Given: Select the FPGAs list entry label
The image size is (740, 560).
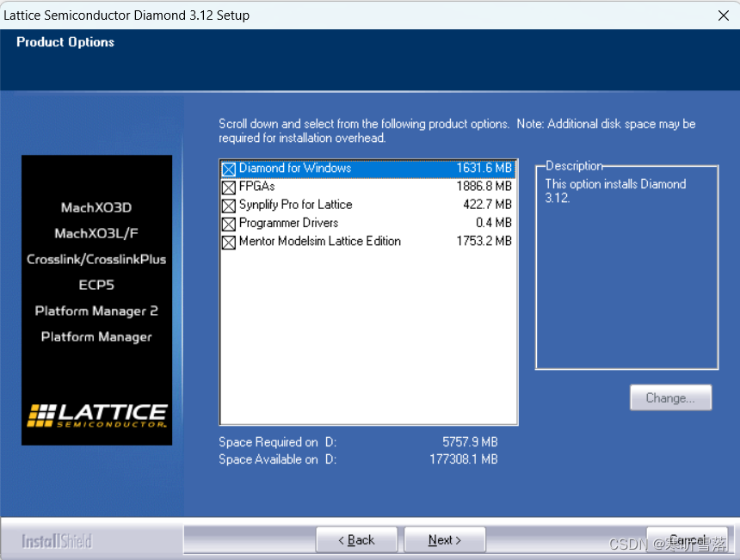Looking at the screenshot, I should [x=256, y=187].
